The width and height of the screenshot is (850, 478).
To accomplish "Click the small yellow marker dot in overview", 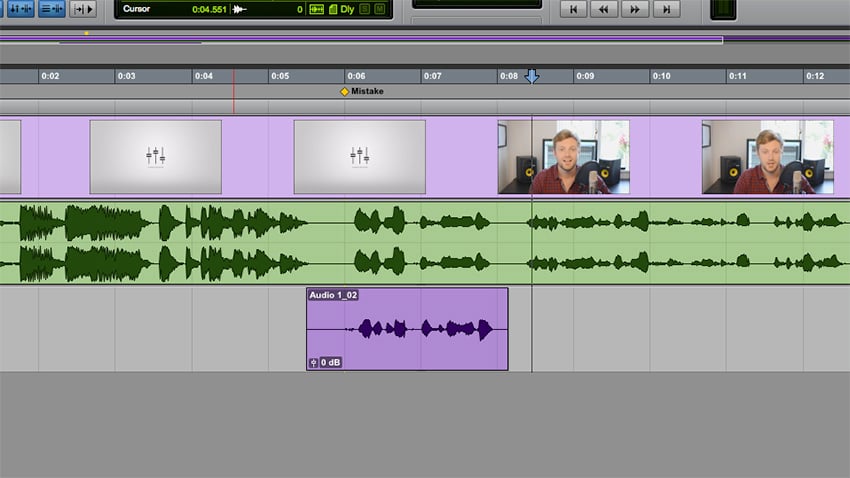I will point(86,34).
